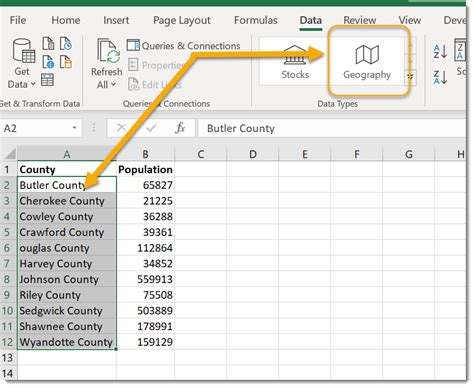
Task: Click the Shawnee County cell
Action: click(67, 326)
